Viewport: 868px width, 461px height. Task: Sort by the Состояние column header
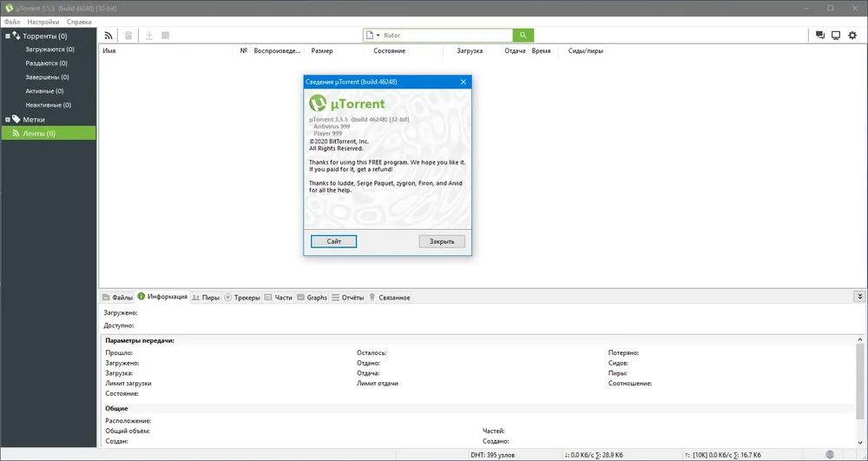click(x=389, y=51)
